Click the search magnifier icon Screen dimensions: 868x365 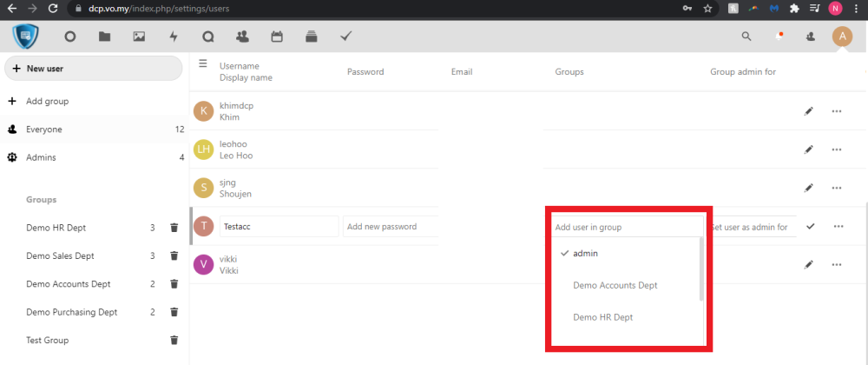pos(746,36)
